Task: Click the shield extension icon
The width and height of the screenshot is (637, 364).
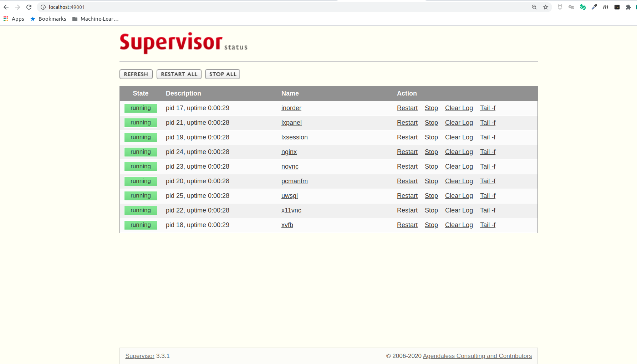Action: [x=560, y=7]
